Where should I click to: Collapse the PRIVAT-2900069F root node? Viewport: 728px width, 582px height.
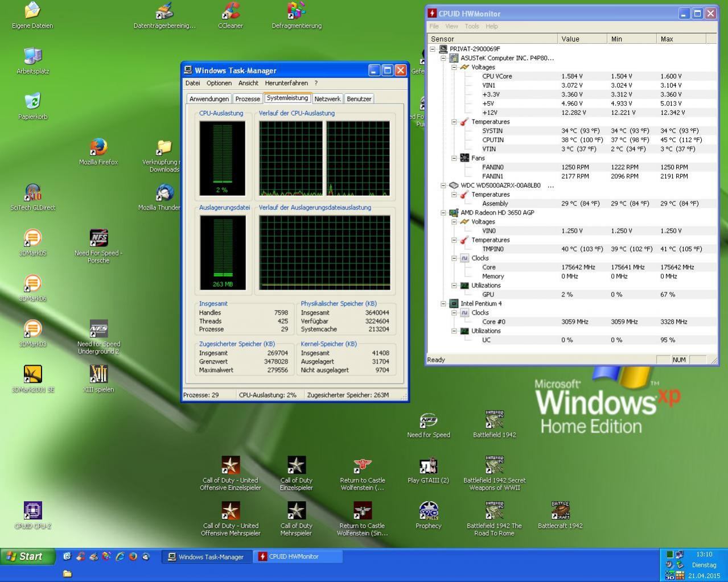click(433, 49)
